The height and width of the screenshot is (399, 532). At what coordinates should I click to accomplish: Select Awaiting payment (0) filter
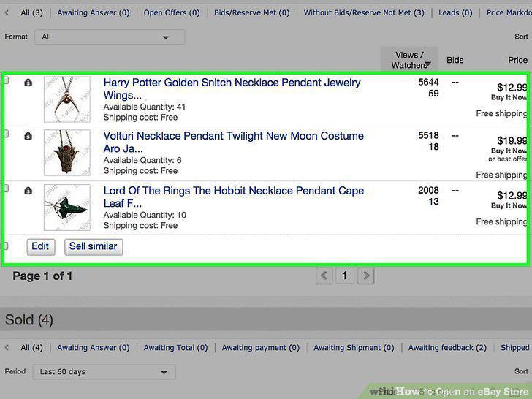point(261,348)
